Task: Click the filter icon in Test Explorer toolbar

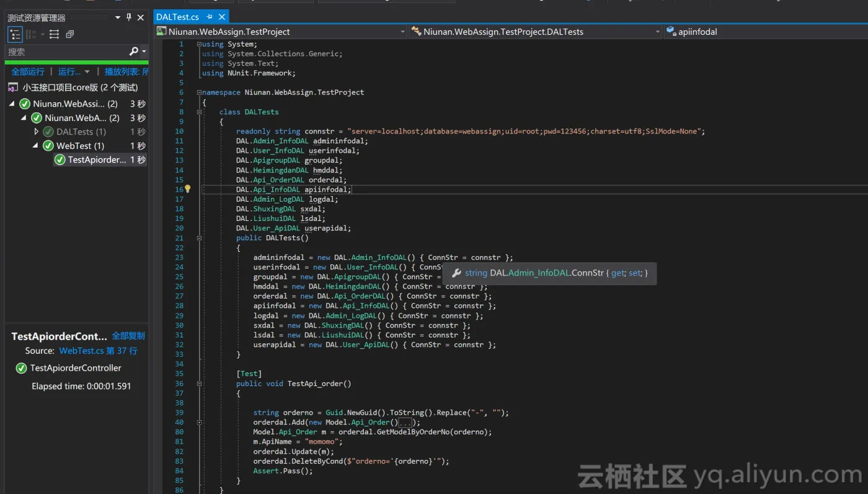Action: pos(54,34)
